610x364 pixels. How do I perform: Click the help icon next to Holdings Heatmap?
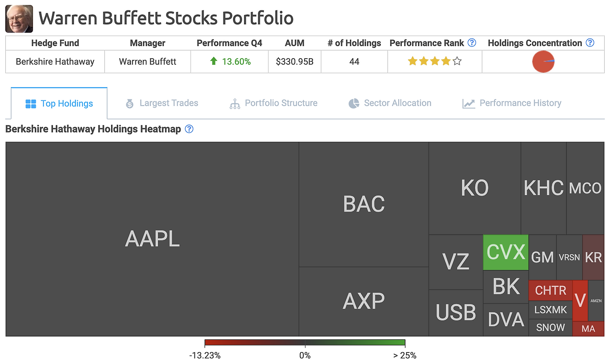(189, 129)
